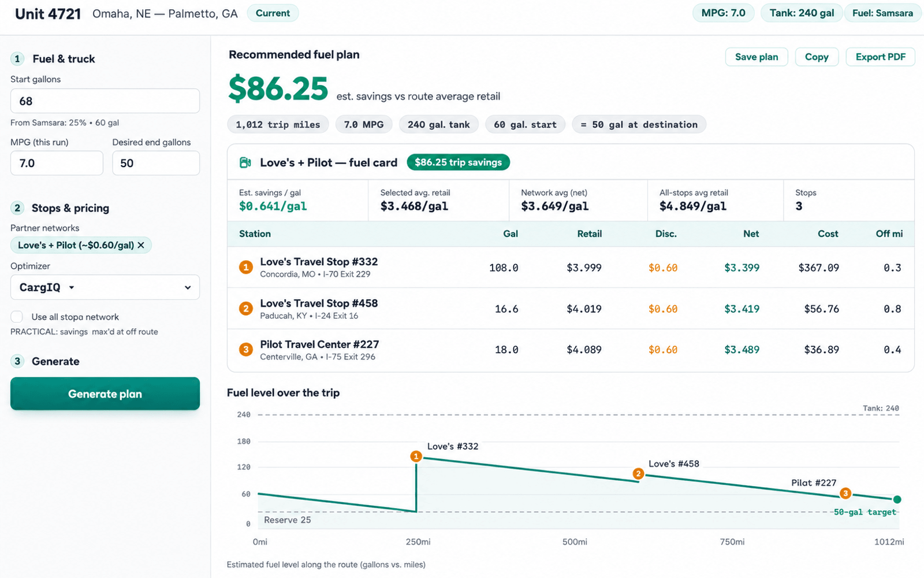Click the Retail column header

[589, 234]
